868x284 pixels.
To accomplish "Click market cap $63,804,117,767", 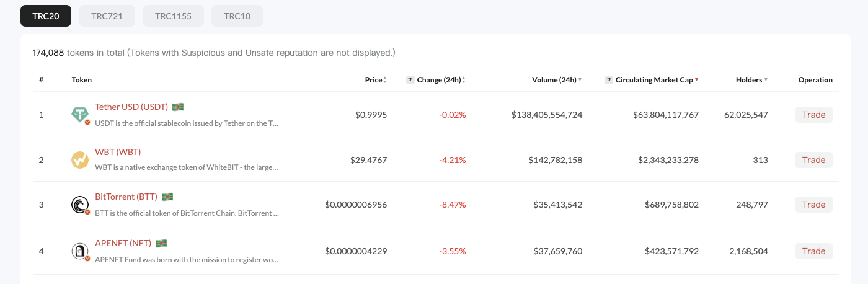I will pyautogui.click(x=666, y=115).
